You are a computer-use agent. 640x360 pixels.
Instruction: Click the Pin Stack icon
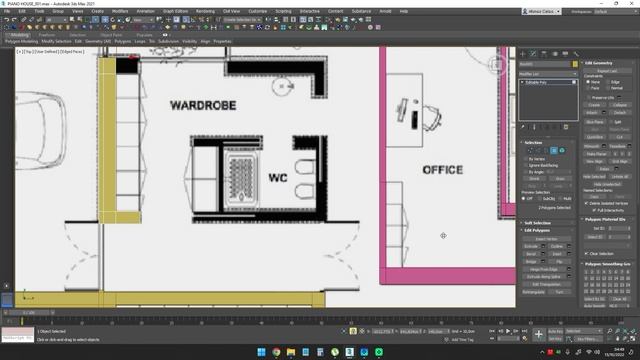click(x=523, y=127)
